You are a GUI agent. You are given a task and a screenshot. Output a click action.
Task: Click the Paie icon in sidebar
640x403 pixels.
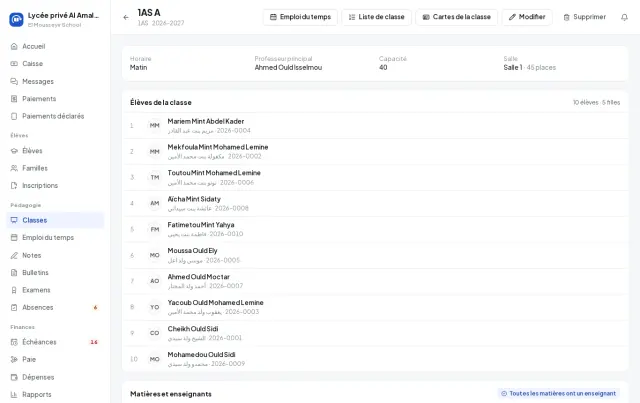tap(14, 359)
